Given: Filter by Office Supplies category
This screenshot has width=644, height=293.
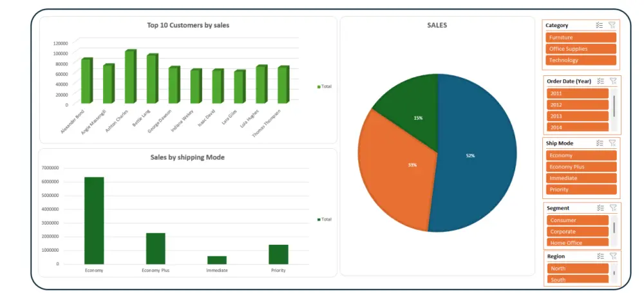Looking at the screenshot, I should pos(581,49).
